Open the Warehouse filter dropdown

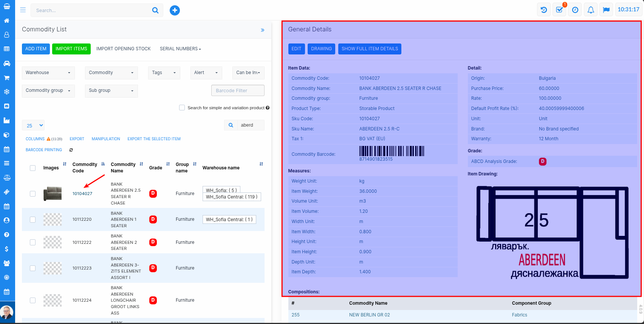pos(48,73)
